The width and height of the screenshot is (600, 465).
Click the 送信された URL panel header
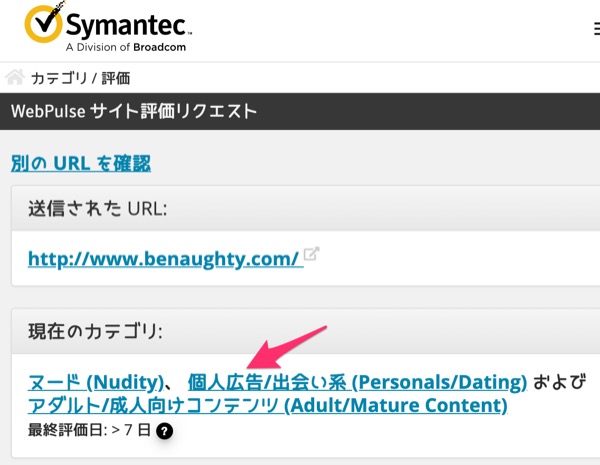[306, 209]
